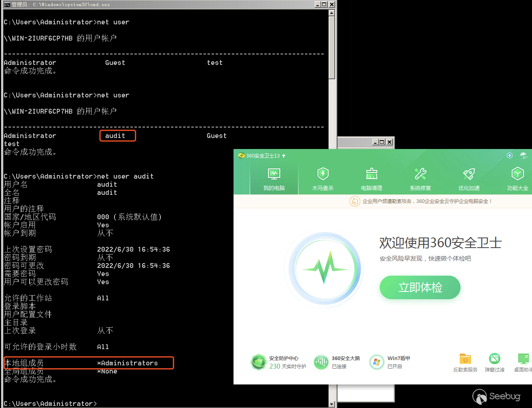
Task: Click the 欢迎使用360安全卫士 heading
Action: 441,243
